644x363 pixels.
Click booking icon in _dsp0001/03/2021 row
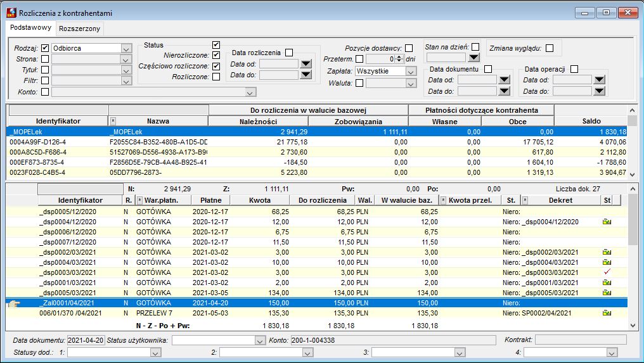click(x=607, y=283)
